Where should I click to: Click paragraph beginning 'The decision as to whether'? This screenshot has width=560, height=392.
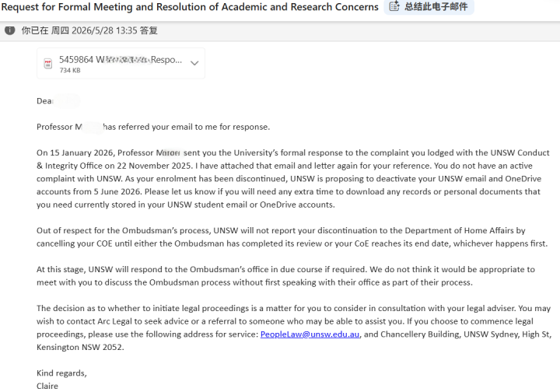[294, 327]
